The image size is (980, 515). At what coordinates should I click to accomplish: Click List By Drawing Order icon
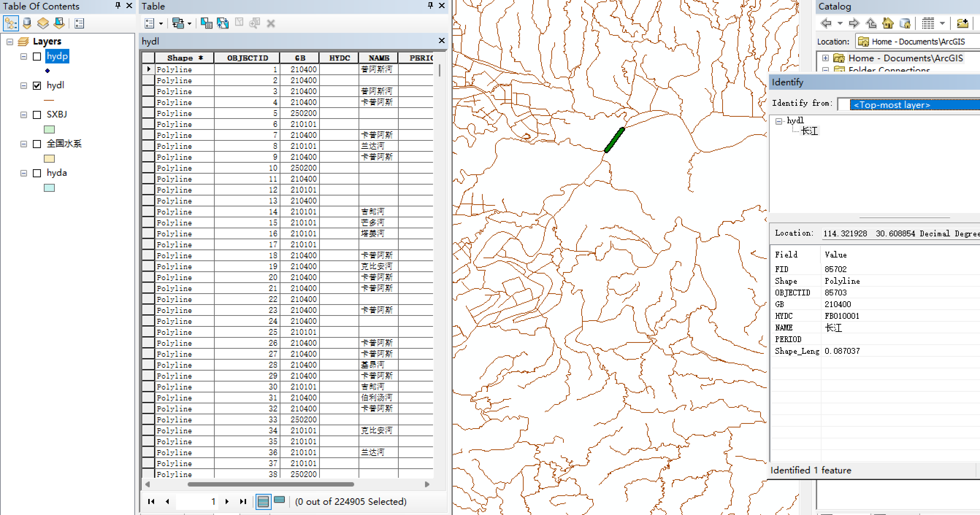[x=11, y=24]
